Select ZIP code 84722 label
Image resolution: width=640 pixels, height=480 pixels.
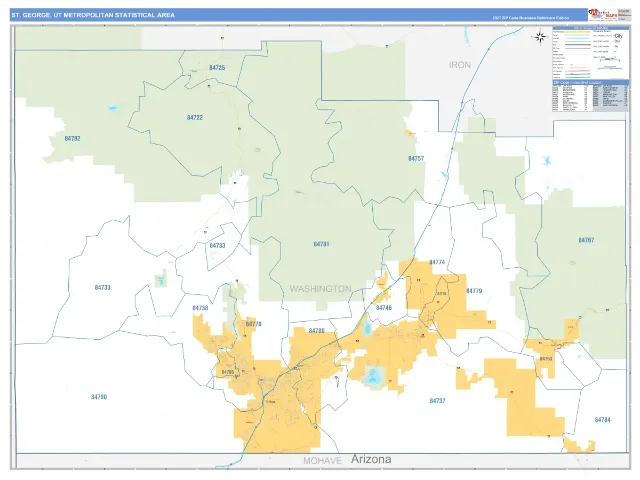tap(195, 118)
